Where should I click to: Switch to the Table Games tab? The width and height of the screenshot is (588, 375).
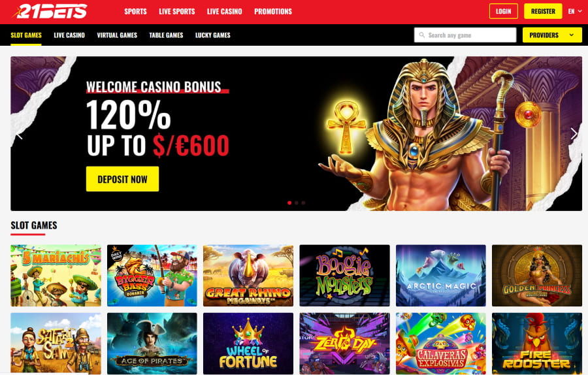coord(166,35)
